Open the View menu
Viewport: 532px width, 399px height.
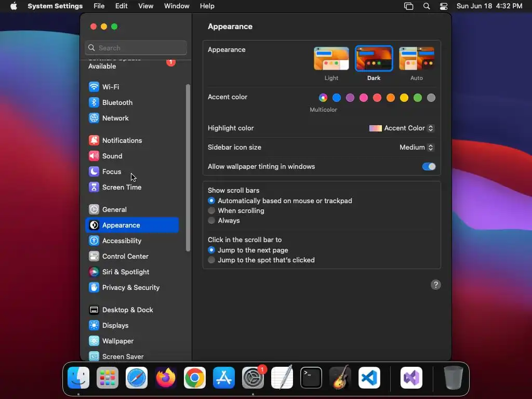(x=145, y=6)
